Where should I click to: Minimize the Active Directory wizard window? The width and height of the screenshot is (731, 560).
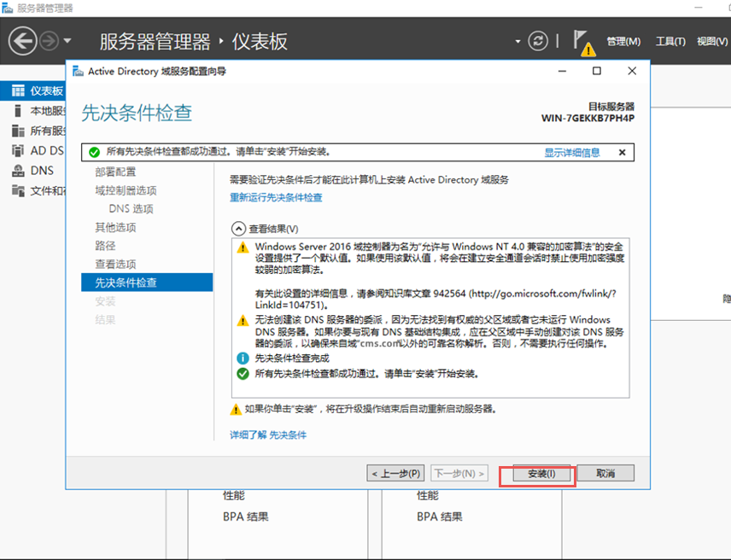click(x=562, y=71)
